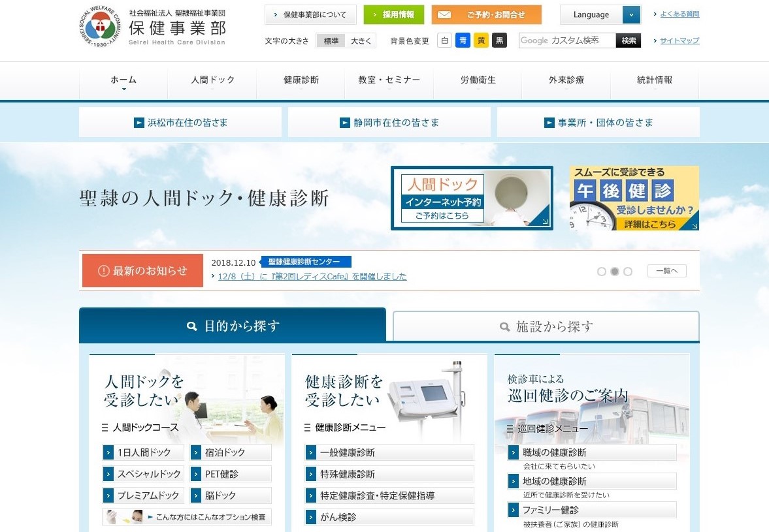
Task: Open 浜松市在住の皆さま section
Action: (180, 123)
